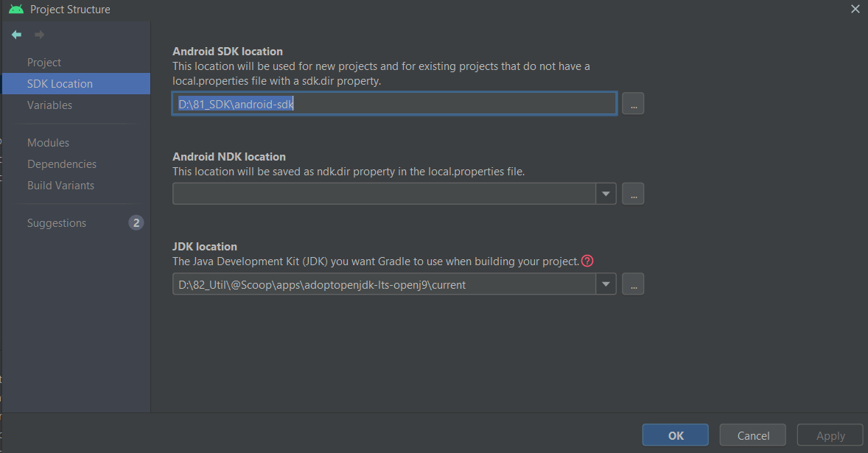The image size is (868, 453).
Task: Click the Suggestions count badge 2
Action: pyautogui.click(x=136, y=223)
